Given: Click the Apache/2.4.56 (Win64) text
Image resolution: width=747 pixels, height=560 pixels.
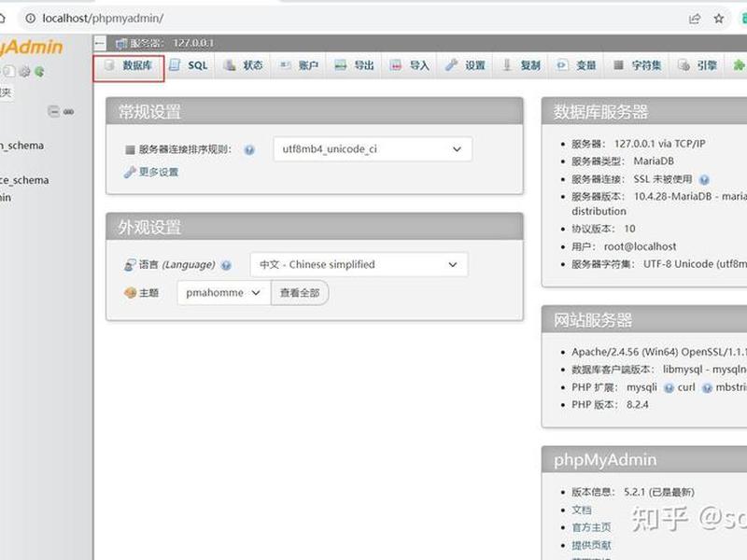Looking at the screenshot, I should tap(625, 352).
